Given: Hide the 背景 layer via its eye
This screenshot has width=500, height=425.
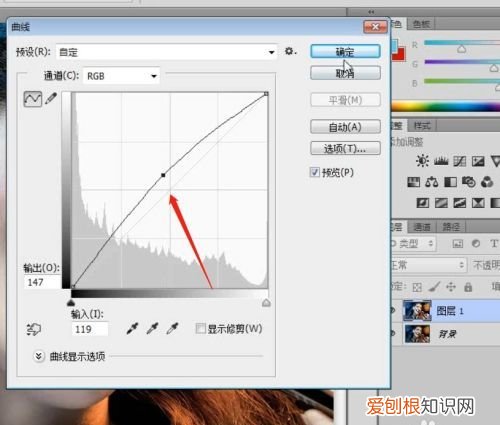Looking at the screenshot, I should [x=394, y=333].
